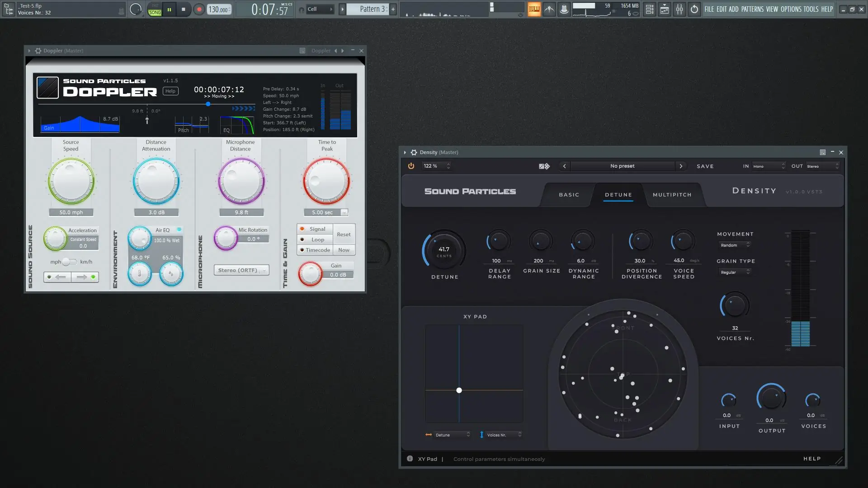Click Density randomize preset icon
Image resolution: width=868 pixels, height=488 pixels.
(x=544, y=166)
